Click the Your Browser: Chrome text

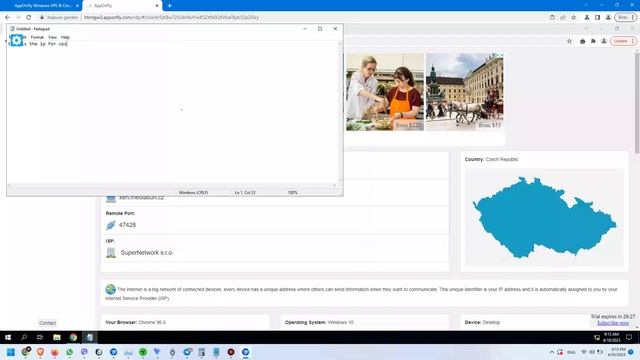tap(136, 322)
